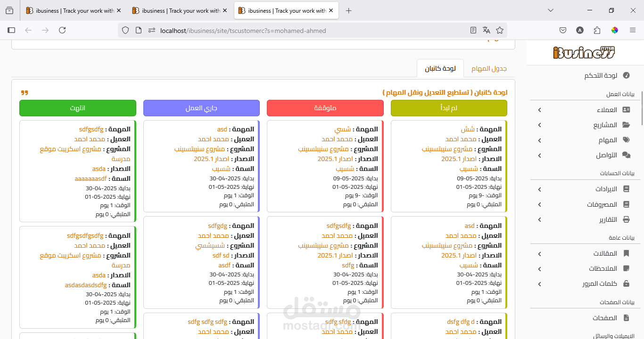Image resolution: width=644 pixels, height=339 pixels.
Task: Click the tasks tag icon
Action: (x=626, y=140)
